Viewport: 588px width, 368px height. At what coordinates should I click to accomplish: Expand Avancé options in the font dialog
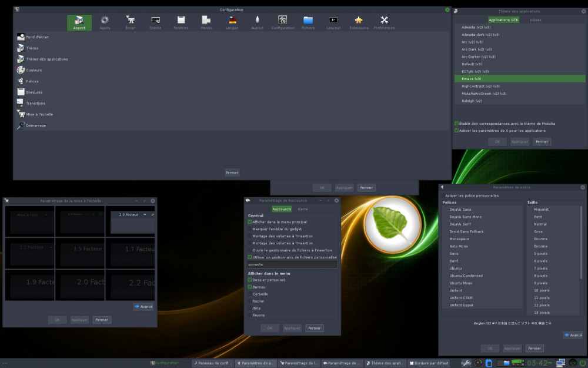572,335
